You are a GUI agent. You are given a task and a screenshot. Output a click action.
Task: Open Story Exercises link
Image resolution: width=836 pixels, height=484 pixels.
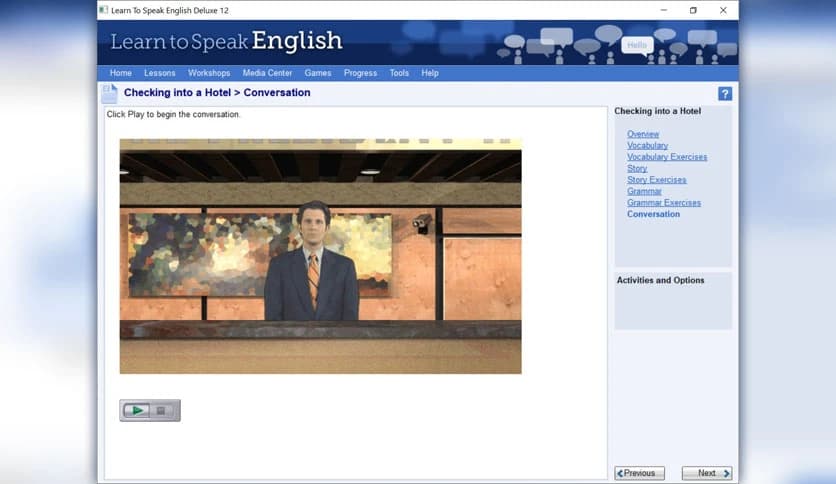pyautogui.click(x=656, y=180)
